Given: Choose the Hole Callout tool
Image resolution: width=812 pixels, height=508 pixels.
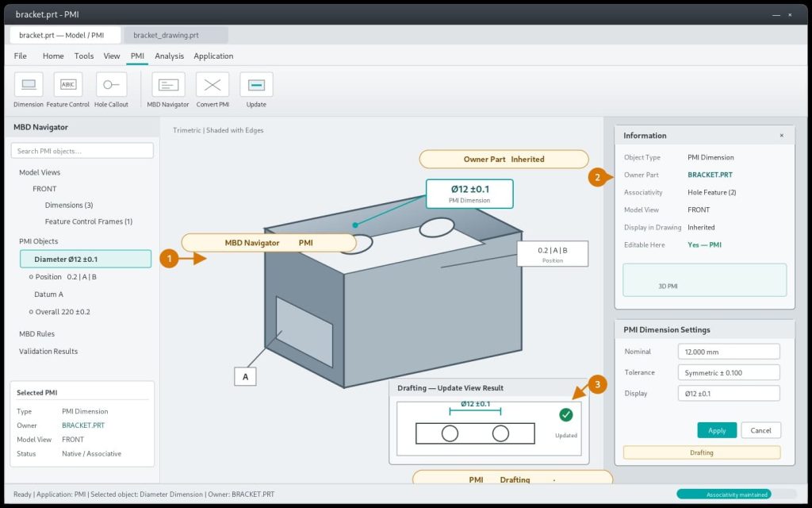Looking at the screenshot, I should point(111,84).
